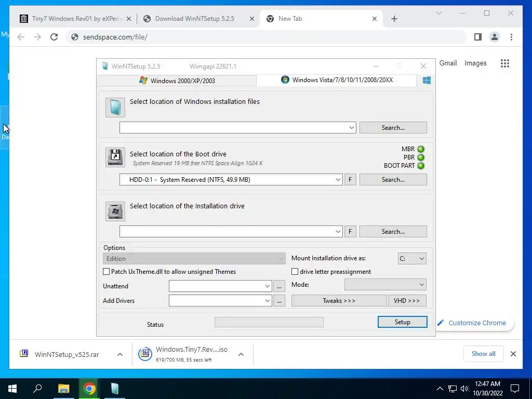Click F button next to Installation drive
Image resolution: width=532 pixels, height=399 pixels.
[x=350, y=231]
